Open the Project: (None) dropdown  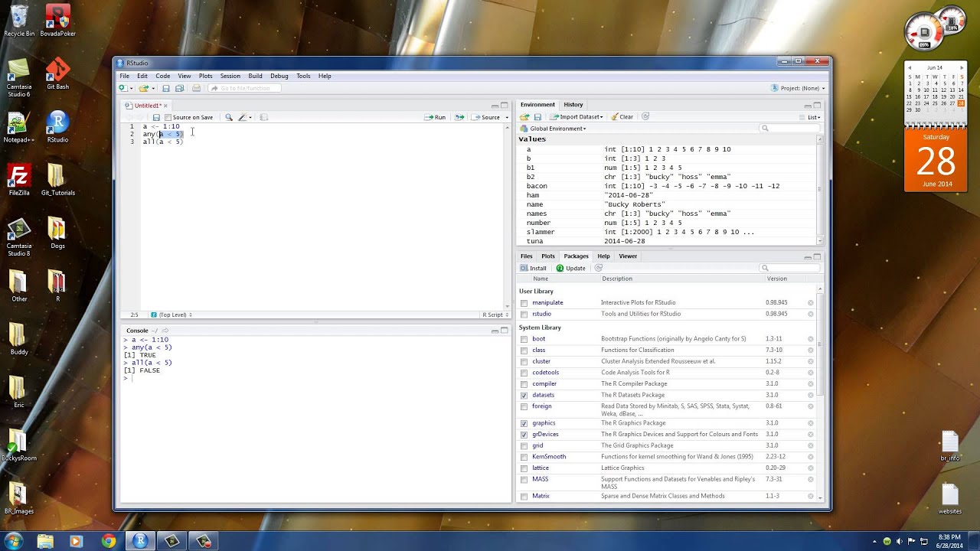tap(798, 88)
